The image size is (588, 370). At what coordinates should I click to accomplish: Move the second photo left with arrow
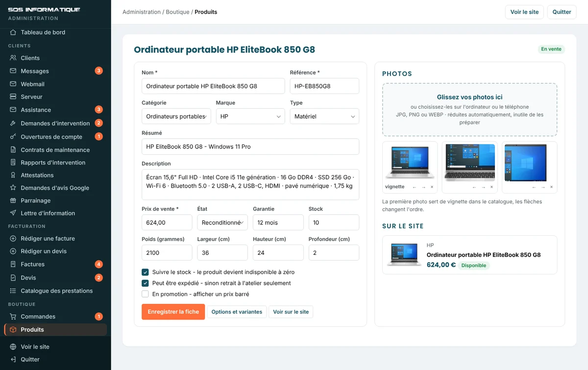(x=474, y=187)
